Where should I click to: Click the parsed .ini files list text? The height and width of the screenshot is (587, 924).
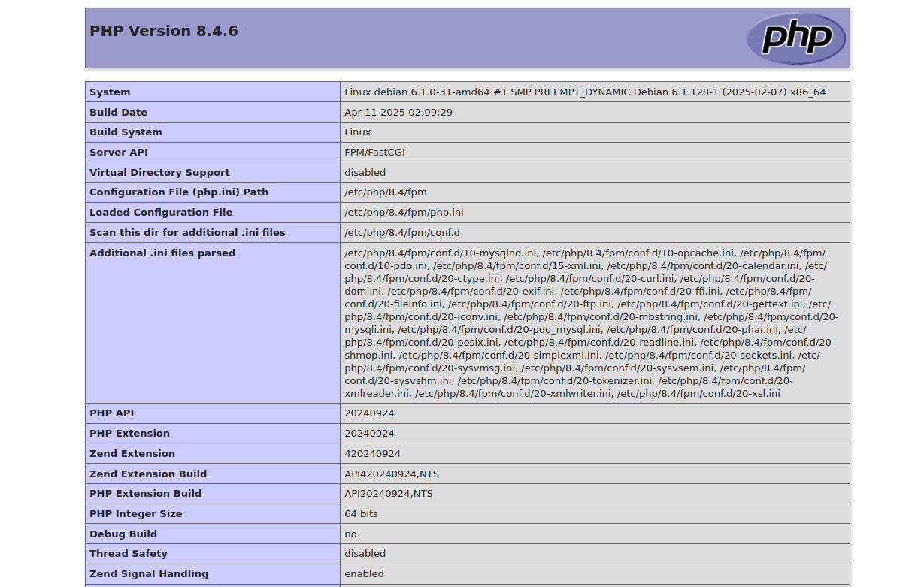(x=592, y=323)
